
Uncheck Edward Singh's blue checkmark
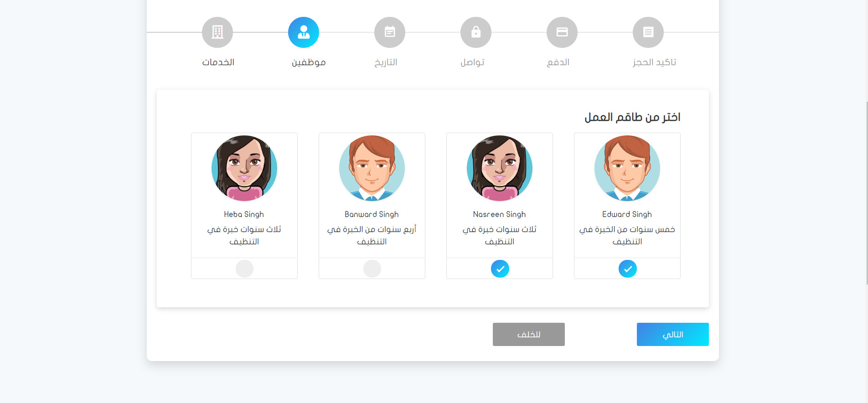[x=628, y=269]
